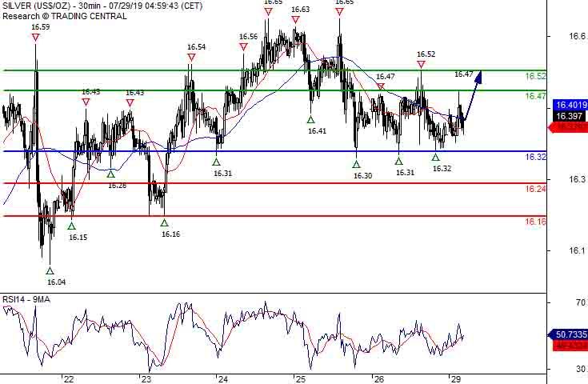Click the green 16.47 resistance level label
588x384 pixels.
coord(535,96)
